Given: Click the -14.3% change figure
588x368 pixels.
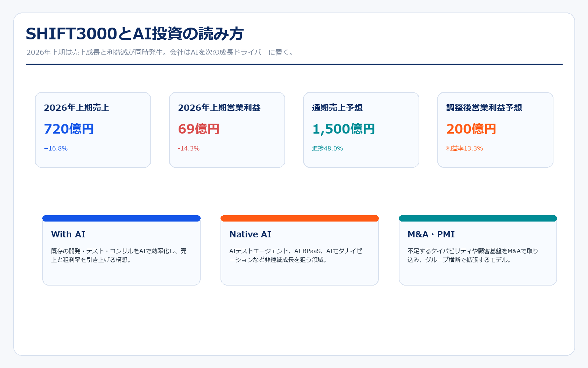Looking at the screenshot, I should tap(189, 148).
